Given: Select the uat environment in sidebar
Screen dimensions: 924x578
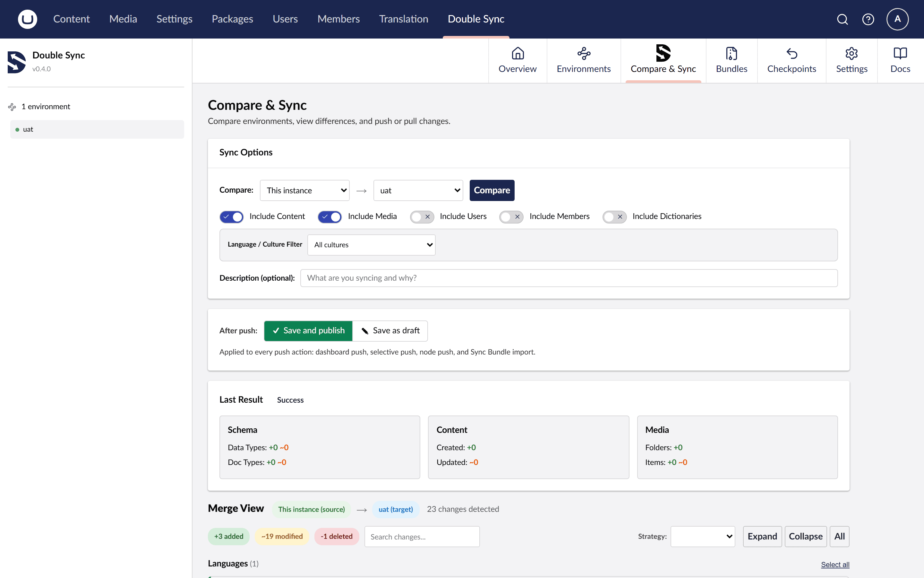Looking at the screenshot, I should (97, 130).
